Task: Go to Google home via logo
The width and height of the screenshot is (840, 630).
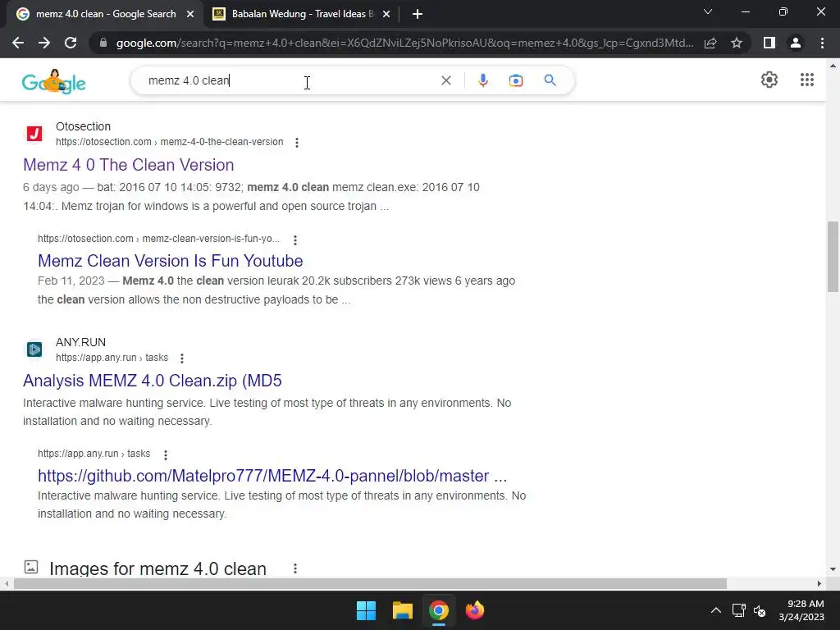Action: [53, 81]
